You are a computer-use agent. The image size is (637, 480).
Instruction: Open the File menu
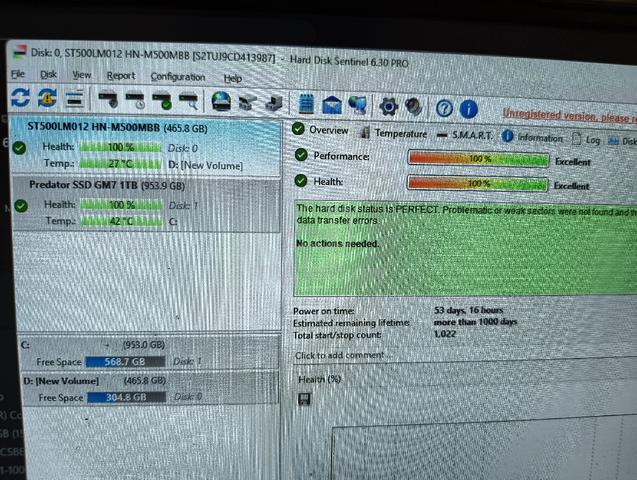(x=17, y=74)
